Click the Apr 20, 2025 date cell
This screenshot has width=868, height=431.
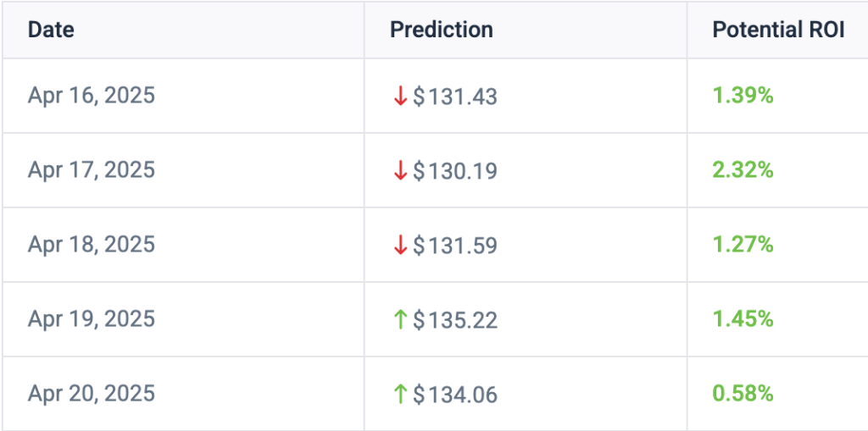pos(92,394)
